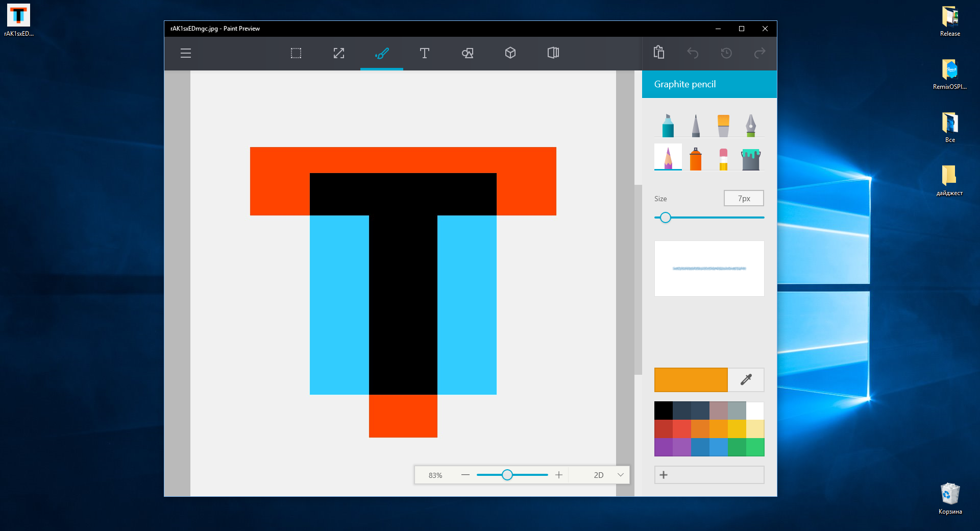Open the дайджест desktop folder
Screen dimensions: 980x531
[x=950, y=180]
